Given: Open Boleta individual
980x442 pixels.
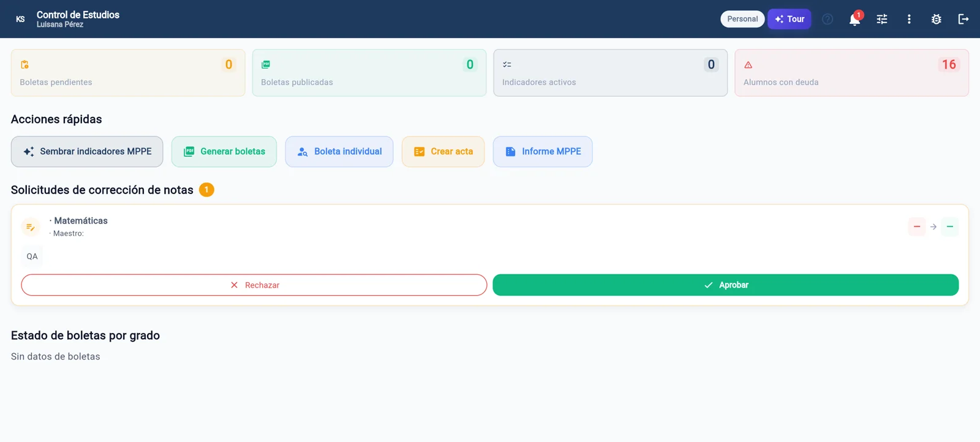Looking at the screenshot, I should tap(339, 151).
